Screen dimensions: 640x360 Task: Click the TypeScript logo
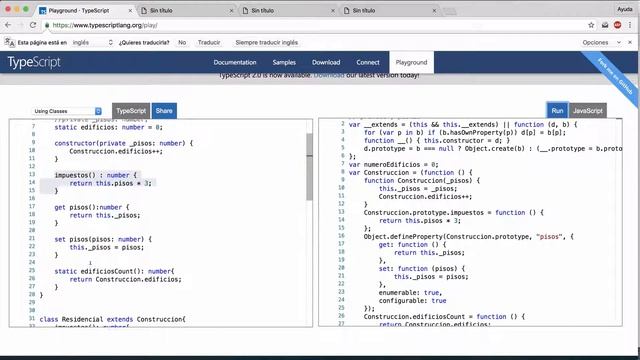34,62
